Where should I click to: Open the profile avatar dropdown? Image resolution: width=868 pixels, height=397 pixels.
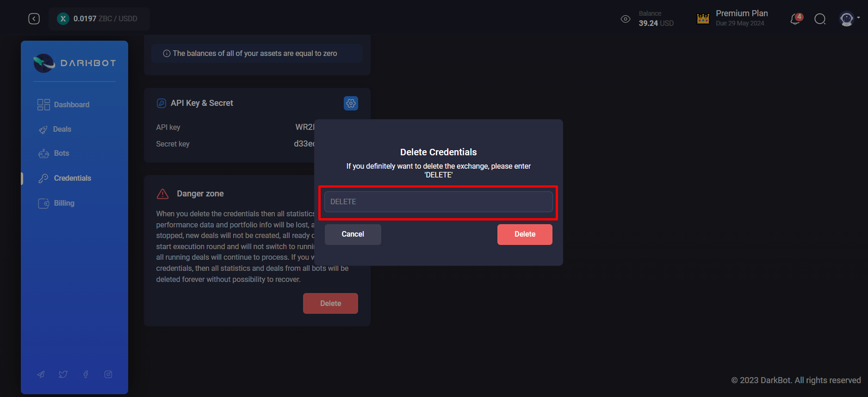pos(846,18)
